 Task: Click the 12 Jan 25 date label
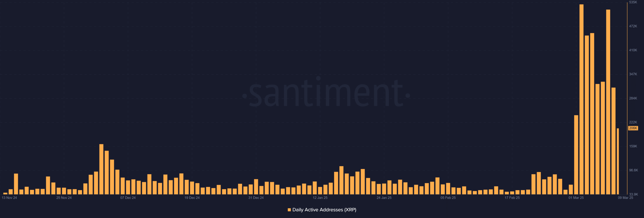[x=320, y=198]
